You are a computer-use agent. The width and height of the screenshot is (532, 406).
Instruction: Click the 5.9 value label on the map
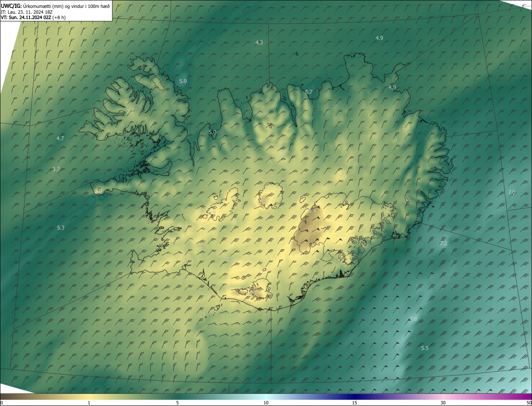(183, 81)
